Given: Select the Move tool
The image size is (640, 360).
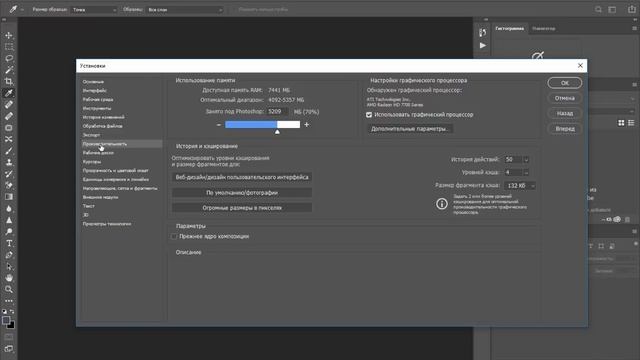Looking at the screenshot, I should pos(9,36).
